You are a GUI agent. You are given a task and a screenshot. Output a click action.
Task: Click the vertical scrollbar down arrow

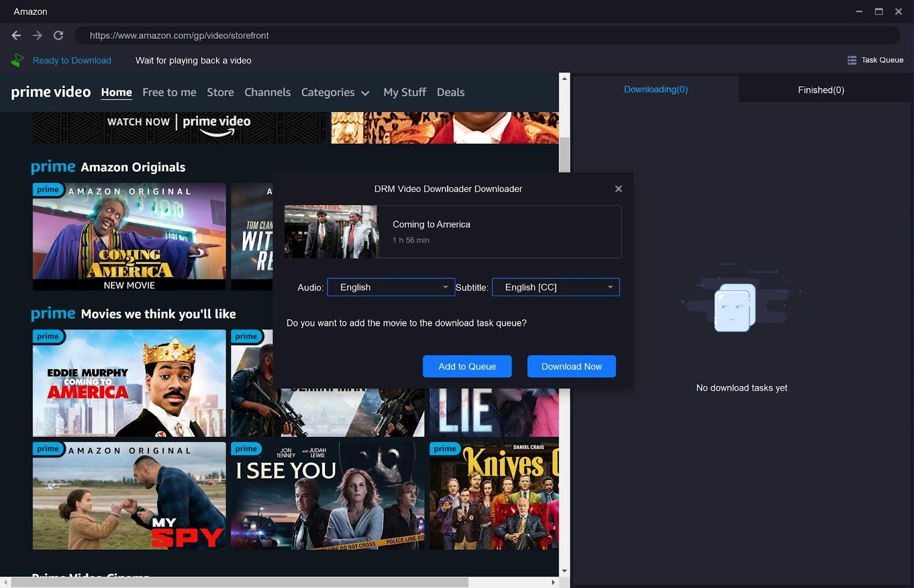pos(564,571)
